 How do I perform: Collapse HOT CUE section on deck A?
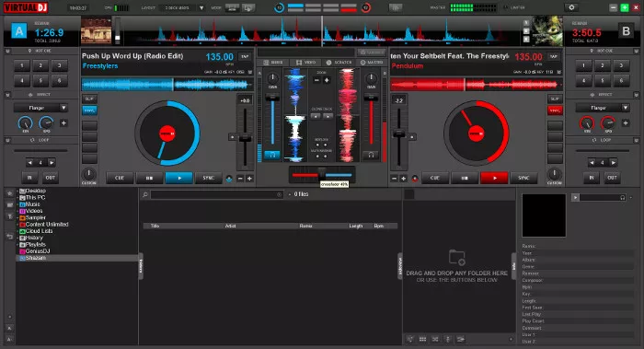(7, 51)
